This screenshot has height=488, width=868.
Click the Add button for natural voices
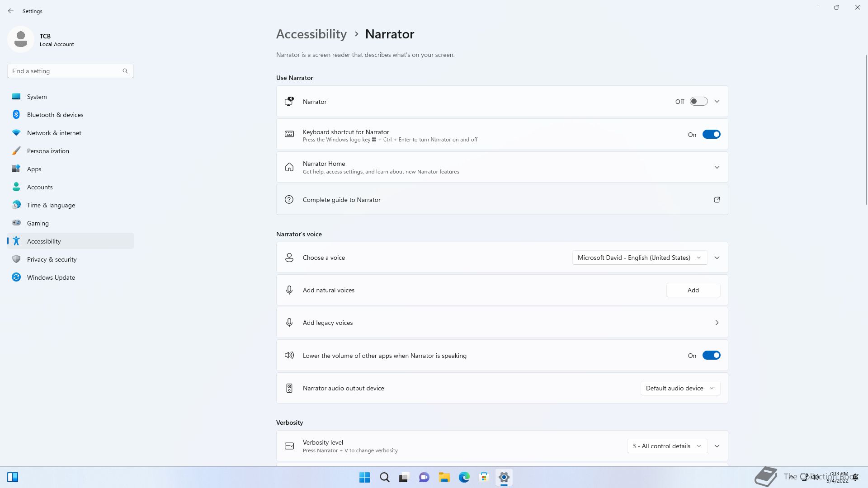point(693,290)
